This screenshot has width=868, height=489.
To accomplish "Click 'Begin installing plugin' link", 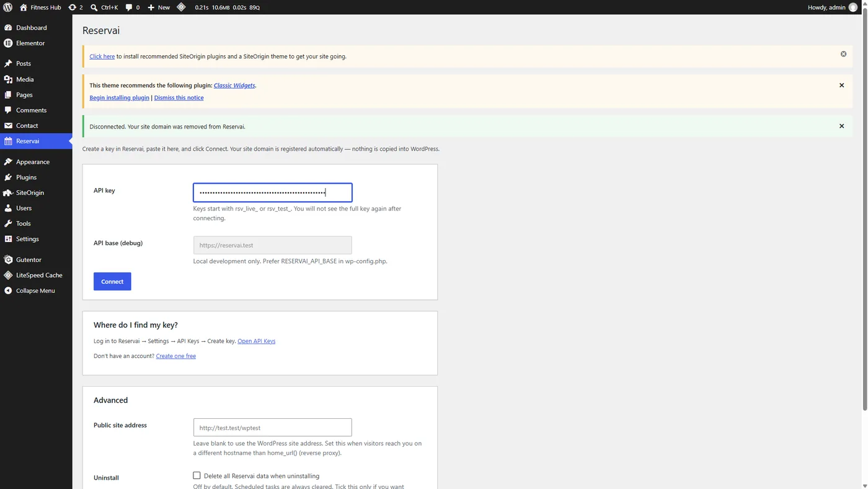I will (x=119, y=98).
